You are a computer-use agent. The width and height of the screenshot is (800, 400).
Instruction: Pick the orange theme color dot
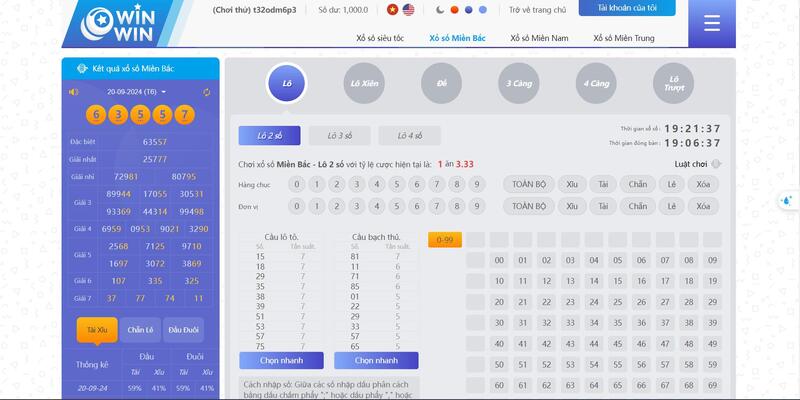coord(455,10)
